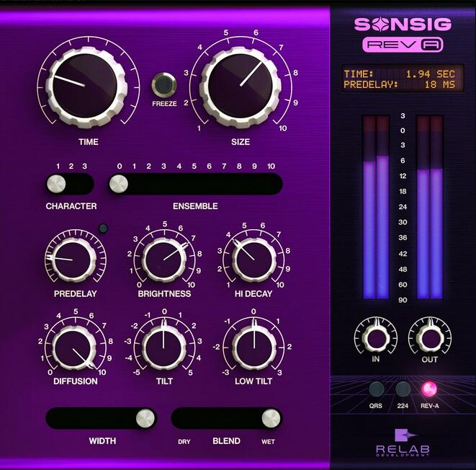Click the BRIGHTNESS knob
Image resolution: width=476 pixels, height=470 pixels.
click(164, 260)
